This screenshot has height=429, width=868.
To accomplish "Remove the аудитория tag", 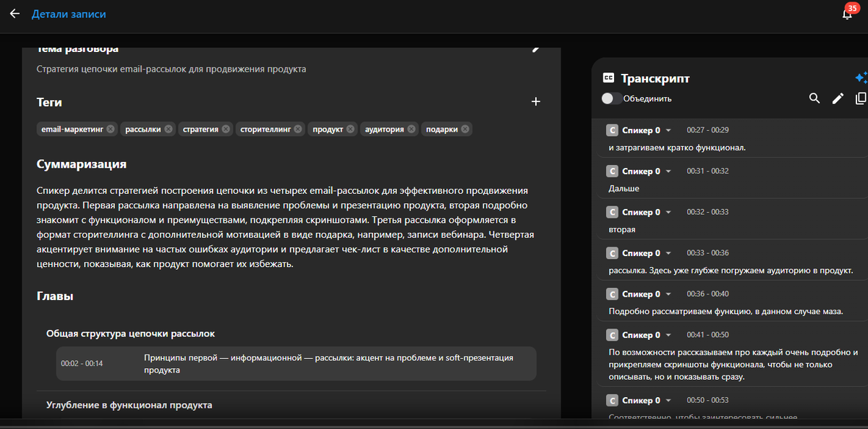I will 412,129.
